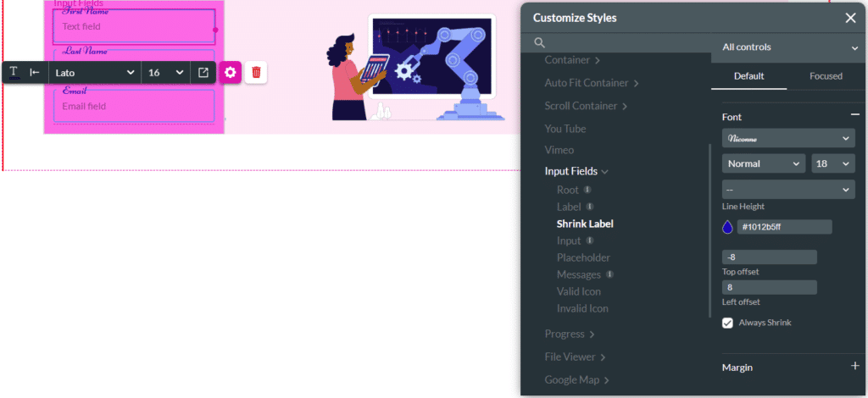Close the Customize Styles panel
This screenshot has width=868, height=398.
click(x=850, y=18)
